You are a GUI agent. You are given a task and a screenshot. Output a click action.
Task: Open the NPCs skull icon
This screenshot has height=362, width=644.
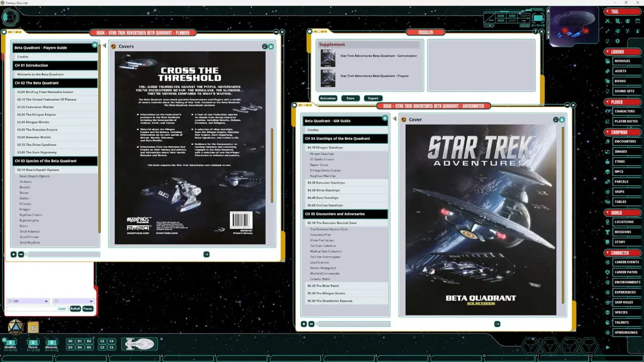[x=608, y=171]
